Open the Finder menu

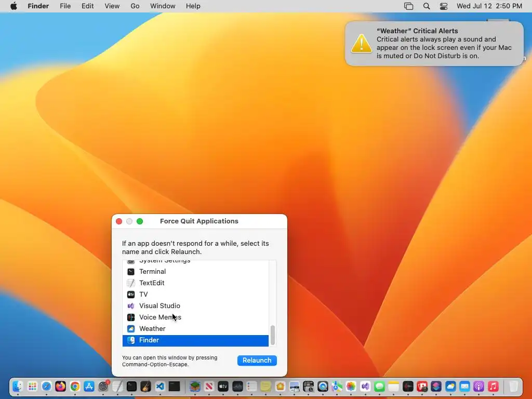[38, 6]
